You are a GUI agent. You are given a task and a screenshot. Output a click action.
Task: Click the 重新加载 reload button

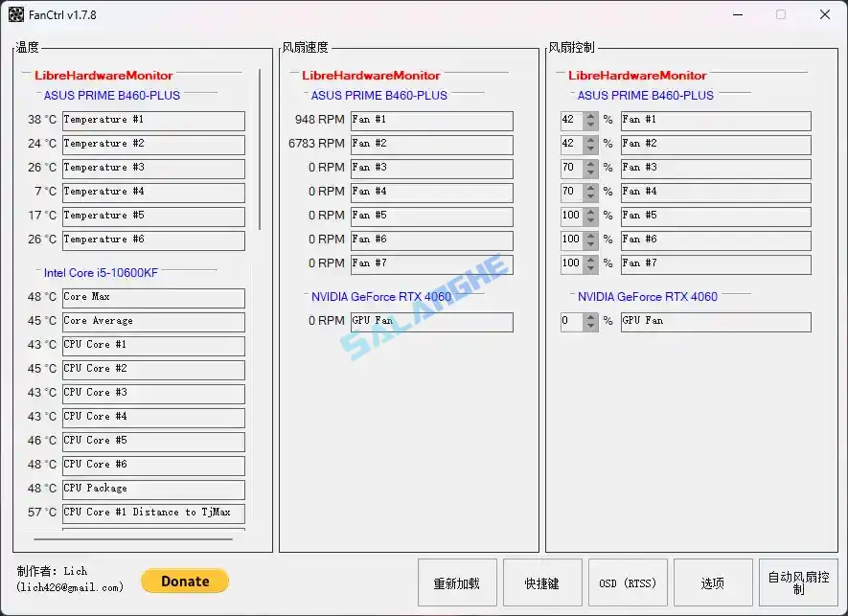pos(457,582)
